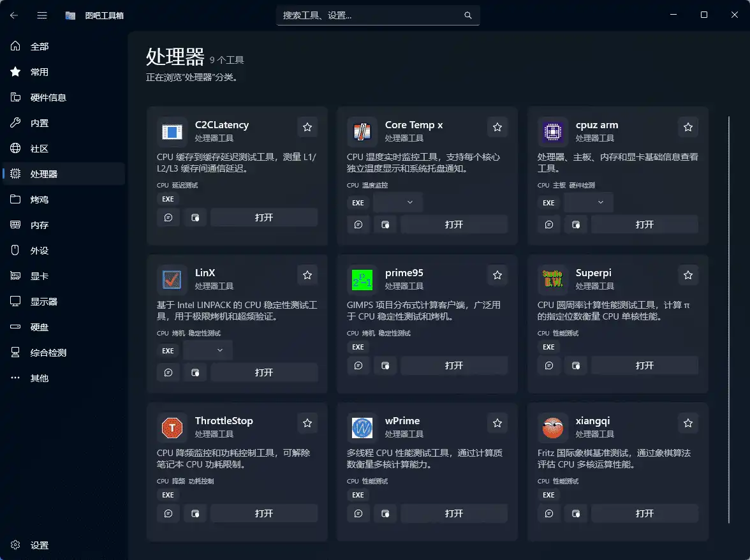Open cpuz arm comment bubble icon

point(549,225)
